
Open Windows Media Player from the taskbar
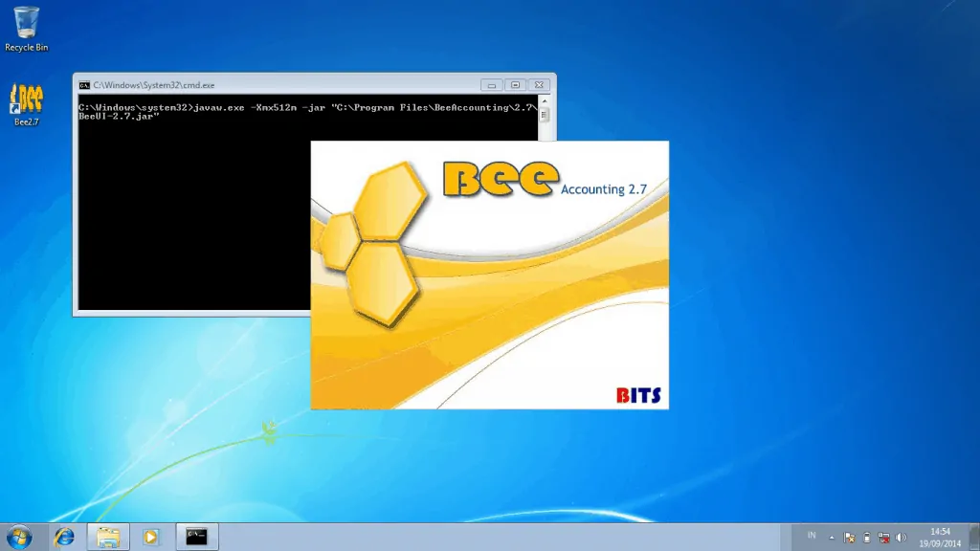150,538
